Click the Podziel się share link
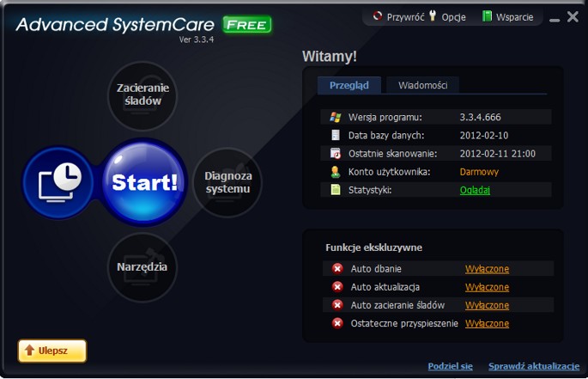This screenshot has width=588, height=379. (450, 366)
